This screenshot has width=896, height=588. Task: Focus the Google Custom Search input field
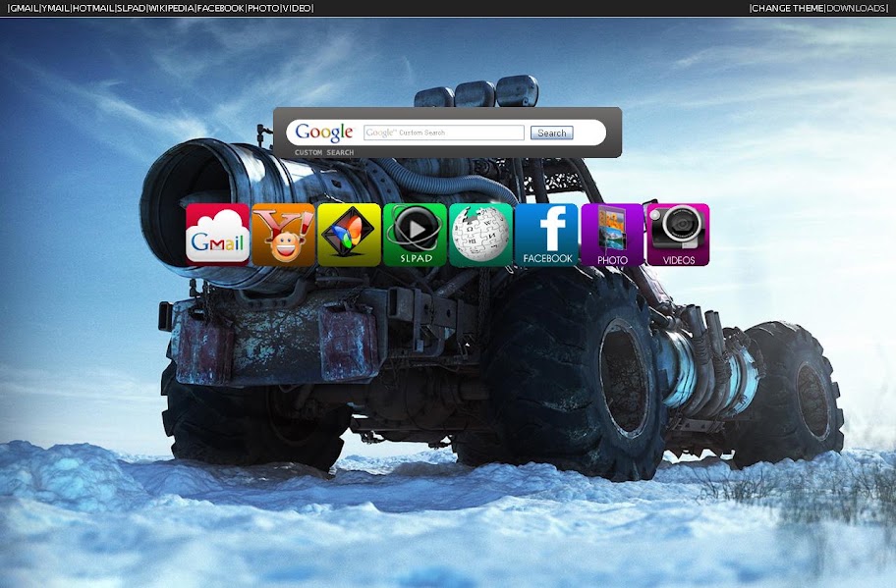point(444,133)
